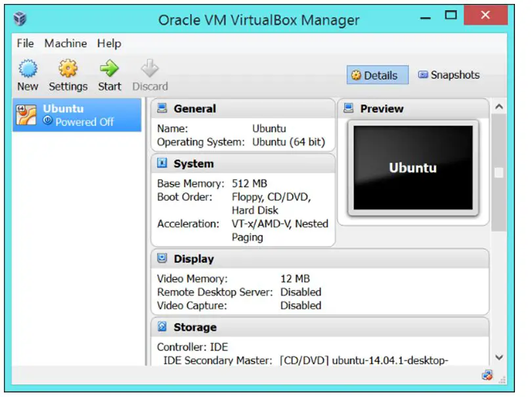Maximize the VirtualBox Manager window
This screenshot has height=397, width=532.
tap(451, 15)
